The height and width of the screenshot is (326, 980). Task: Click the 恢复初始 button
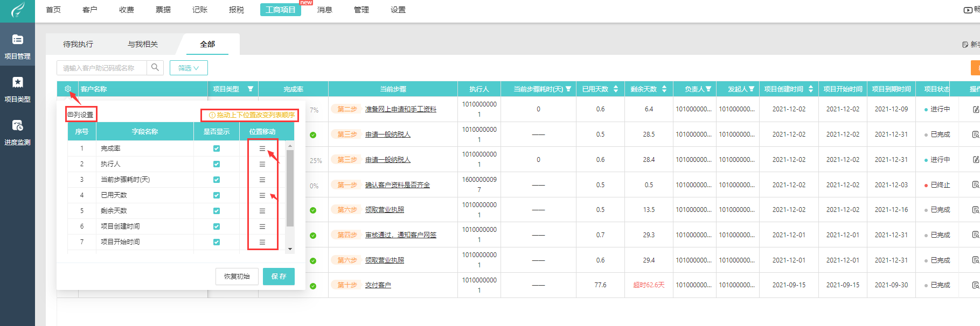point(237,276)
